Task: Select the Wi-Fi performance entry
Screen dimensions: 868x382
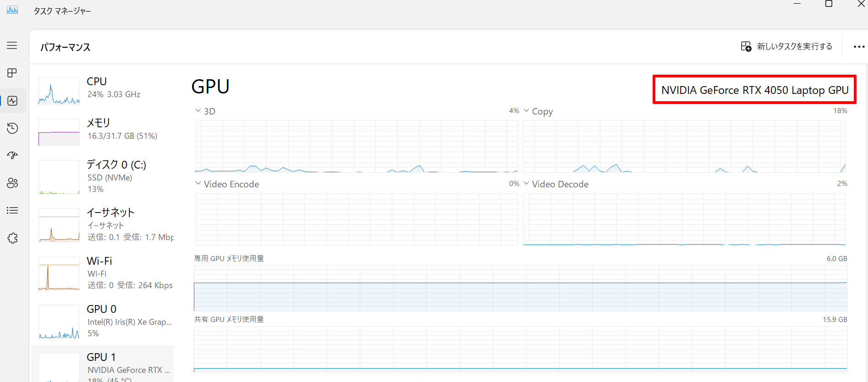Action: tap(104, 273)
